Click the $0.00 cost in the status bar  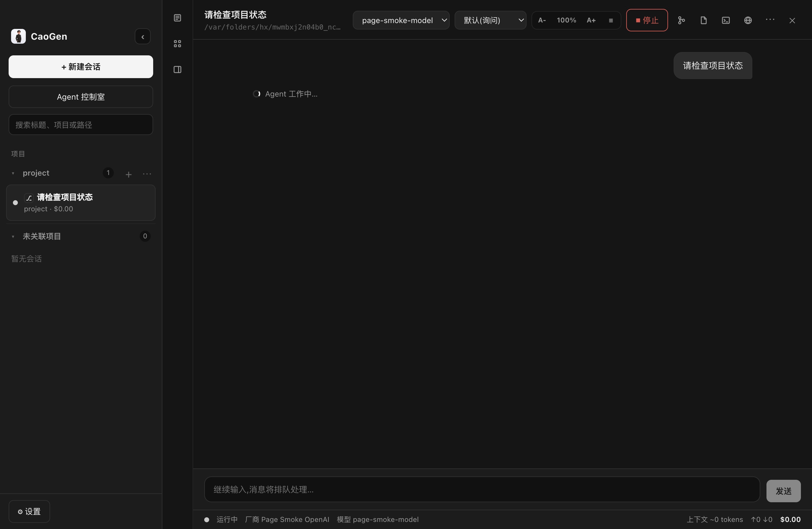790,519
